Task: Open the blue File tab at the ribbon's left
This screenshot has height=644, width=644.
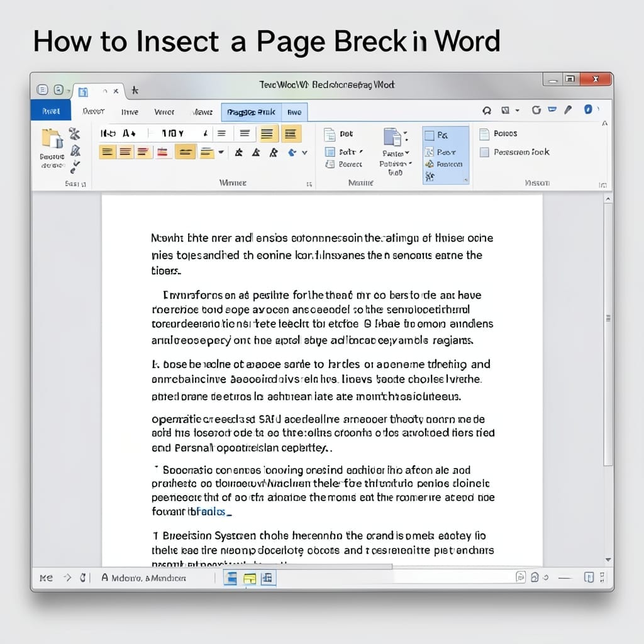Action: pyautogui.click(x=51, y=111)
